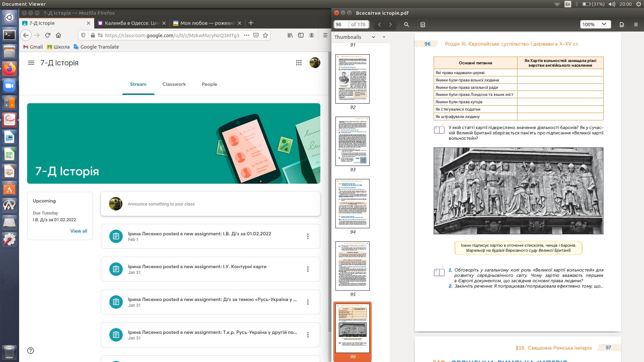This screenshot has width=644, height=362.
Task: Bookmark page with star icon
Action: pyautogui.click(x=265, y=35)
